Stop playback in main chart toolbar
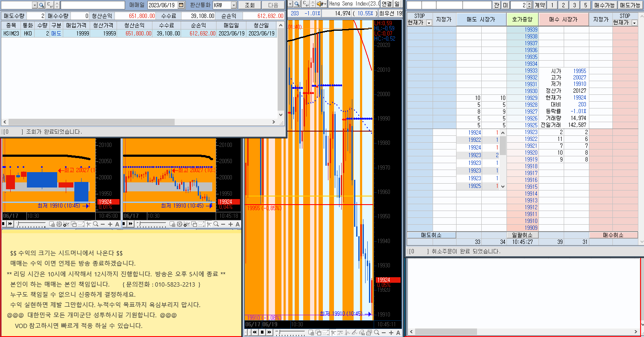This screenshot has height=337, width=644. tap(262, 332)
